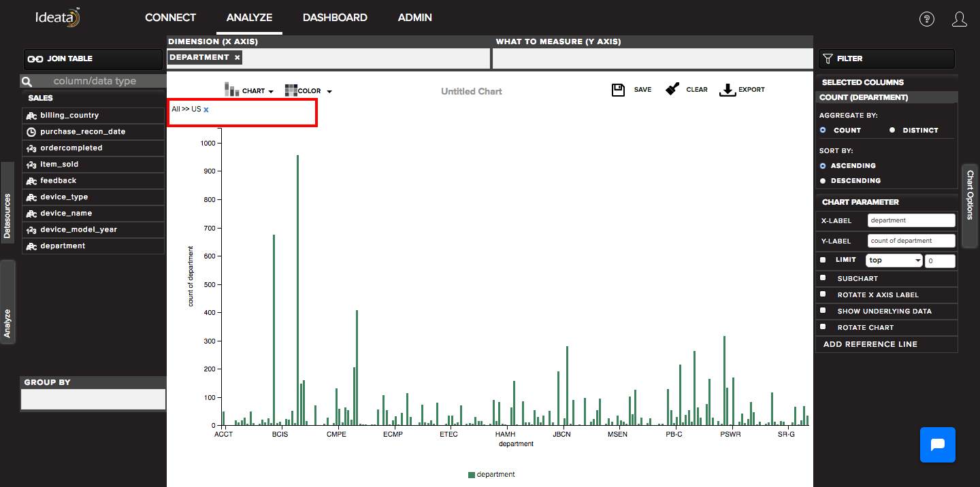Click the filter funnel icon
Image resolution: width=980 pixels, height=487 pixels.
pyautogui.click(x=828, y=59)
